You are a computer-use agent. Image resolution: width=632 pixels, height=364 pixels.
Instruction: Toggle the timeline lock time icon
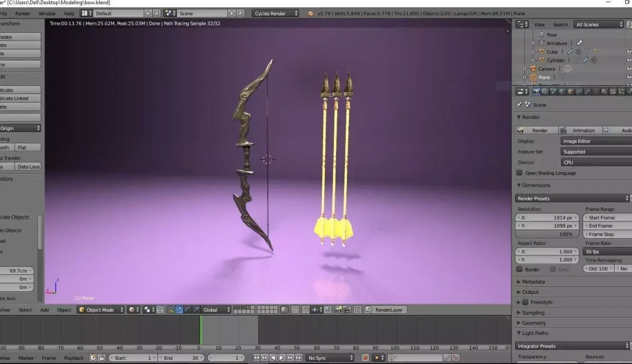102,358
